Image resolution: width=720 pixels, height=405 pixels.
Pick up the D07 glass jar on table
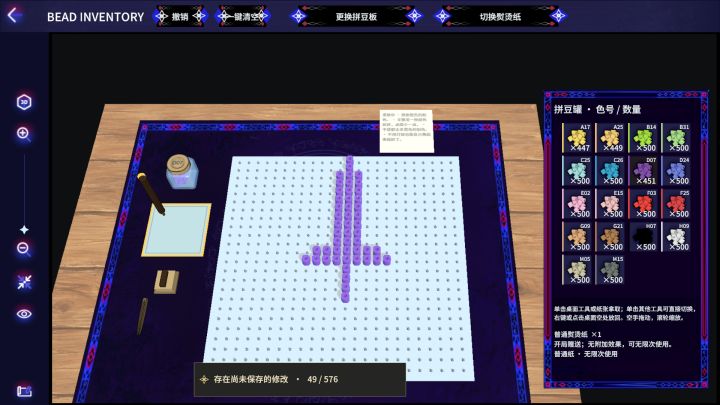pyautogui.click(x=181, y=172)
